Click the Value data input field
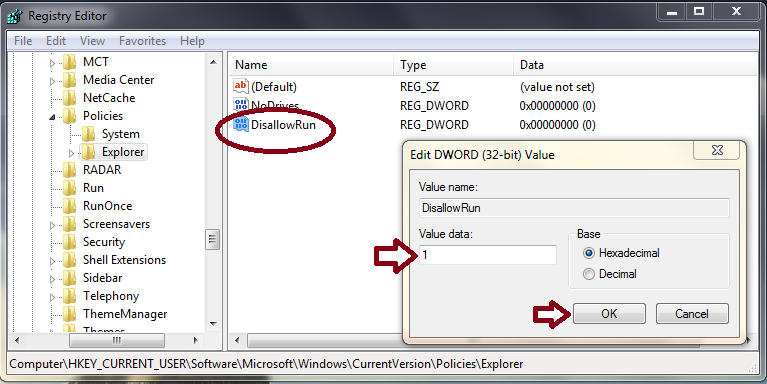 click(x=488, y=255)
